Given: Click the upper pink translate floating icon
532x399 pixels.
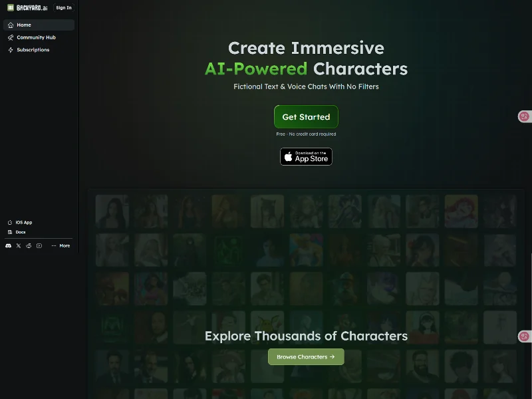Looking at the screenshot, I should click(525, 116).
